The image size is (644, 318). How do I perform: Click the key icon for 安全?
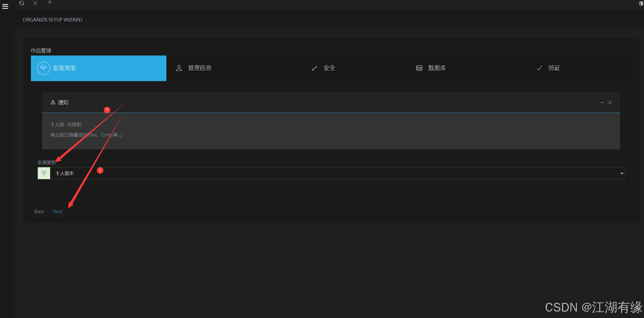(314, 68)
